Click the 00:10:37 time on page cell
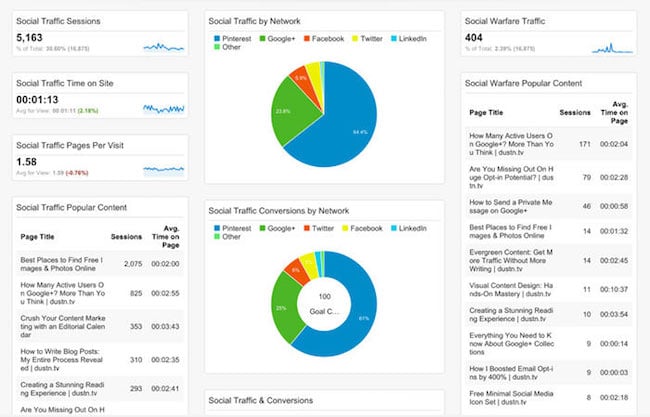Screen dimensions: 650x417 pos(614,289)
